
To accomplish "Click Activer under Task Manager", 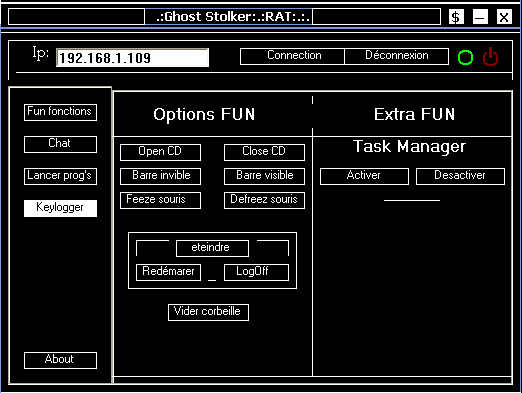I will tap(364, 176).
